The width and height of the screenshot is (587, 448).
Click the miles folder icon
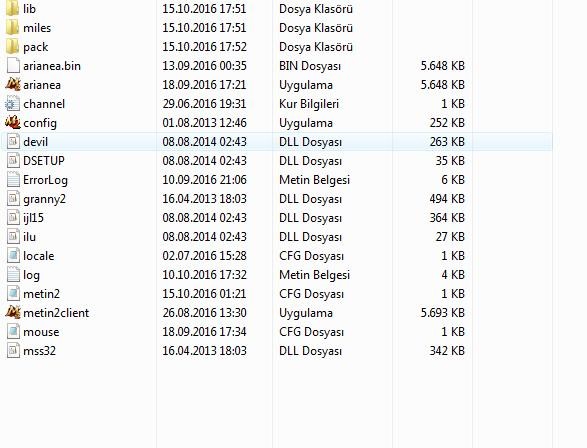click(x=13, y=27)
